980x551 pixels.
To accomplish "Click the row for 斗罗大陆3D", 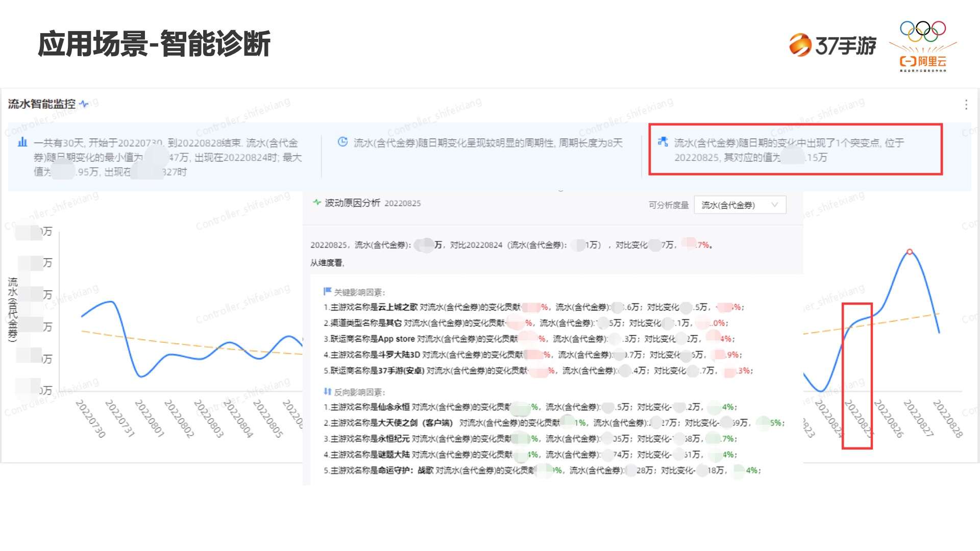I will [533, 355].
